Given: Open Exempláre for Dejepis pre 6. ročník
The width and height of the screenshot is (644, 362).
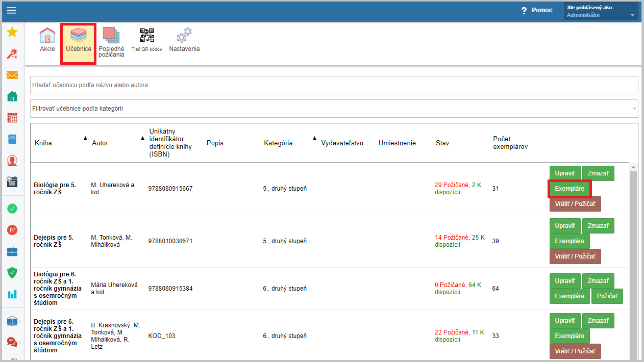Looking at the screenshot, I should tap(569, 336).
